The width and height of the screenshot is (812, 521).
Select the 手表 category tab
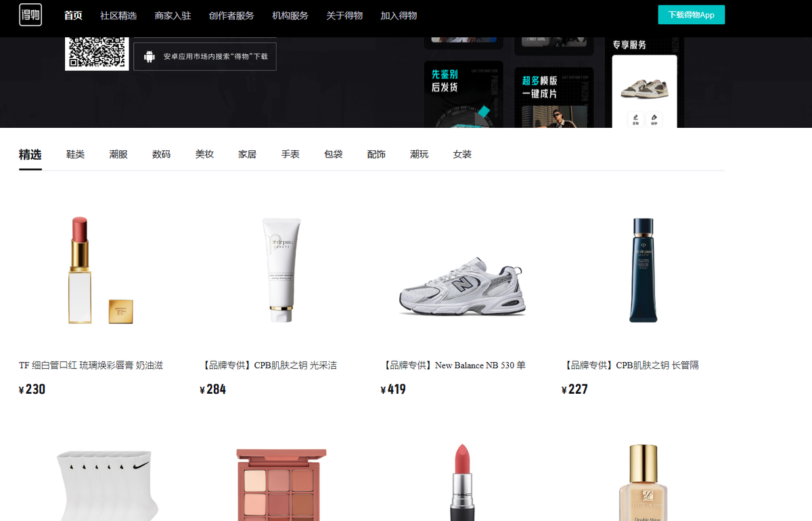pos(290,154)
